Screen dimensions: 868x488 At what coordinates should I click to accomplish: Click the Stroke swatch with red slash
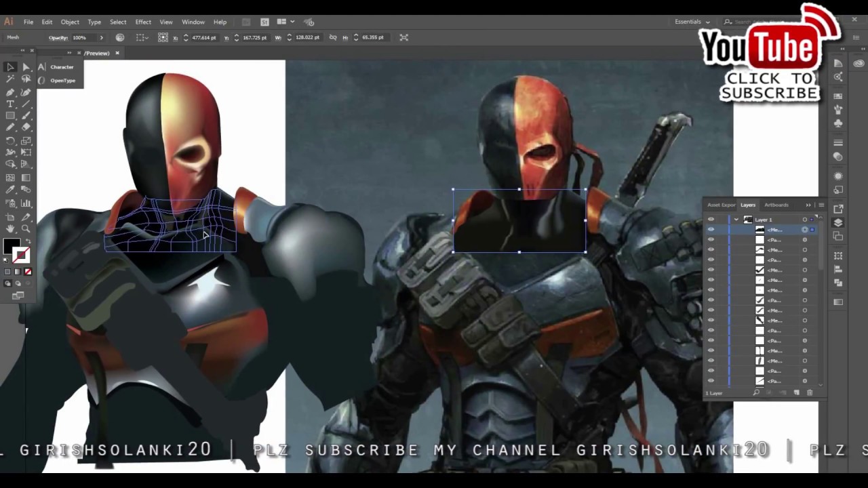coord(22,255)
